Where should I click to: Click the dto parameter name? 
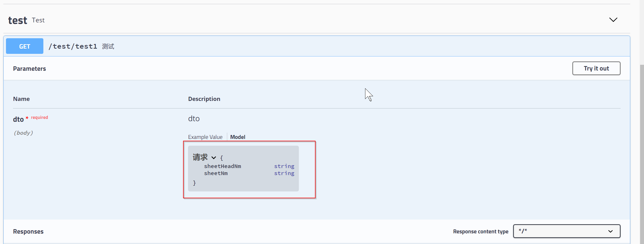click(x=18, y=119)
